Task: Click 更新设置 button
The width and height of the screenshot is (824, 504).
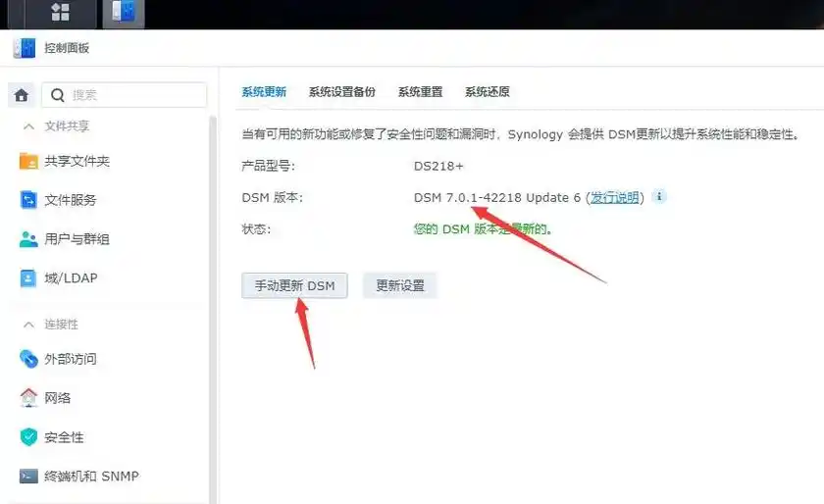Action: pos(400,285)
